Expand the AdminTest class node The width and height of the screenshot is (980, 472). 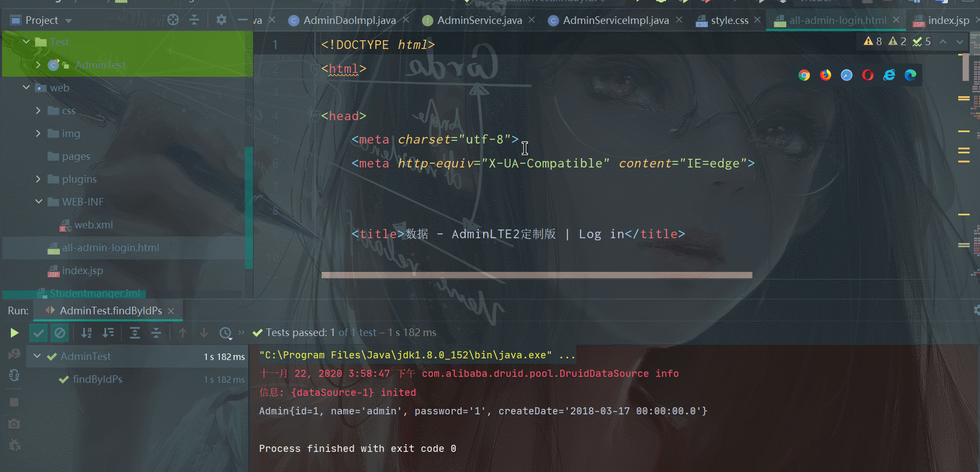[38, 65]
